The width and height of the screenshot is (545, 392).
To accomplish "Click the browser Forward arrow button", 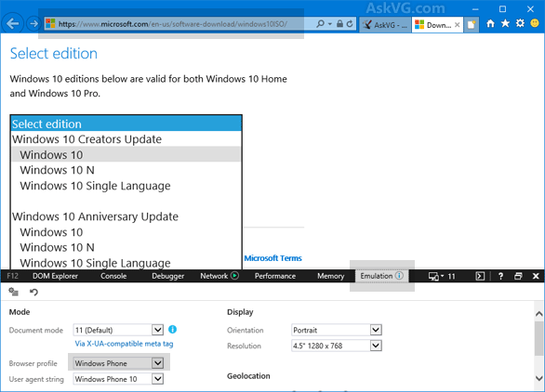I will (x=33, y=24).
